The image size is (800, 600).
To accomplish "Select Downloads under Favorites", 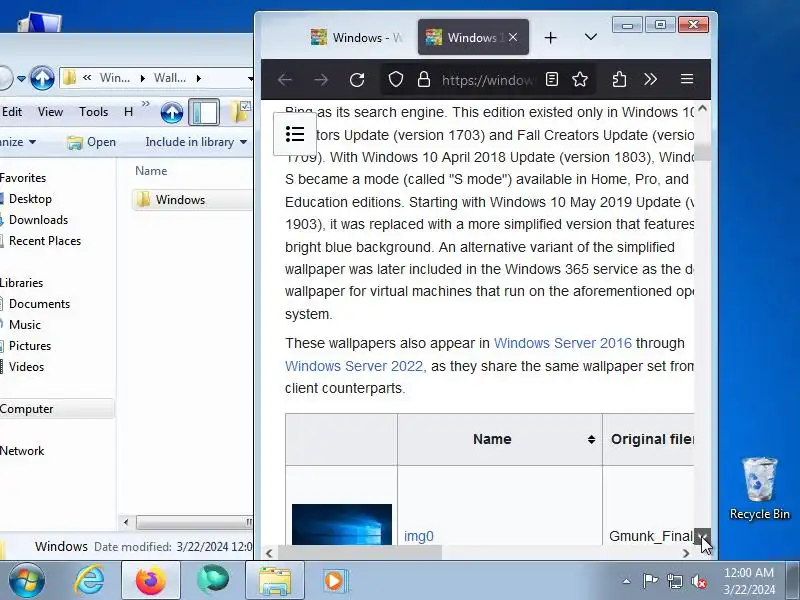I will coord(38,220).
